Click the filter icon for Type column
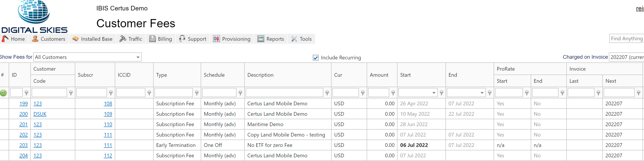Image resolution: width=644 pixels, height=161 pixels. point(197,93)
